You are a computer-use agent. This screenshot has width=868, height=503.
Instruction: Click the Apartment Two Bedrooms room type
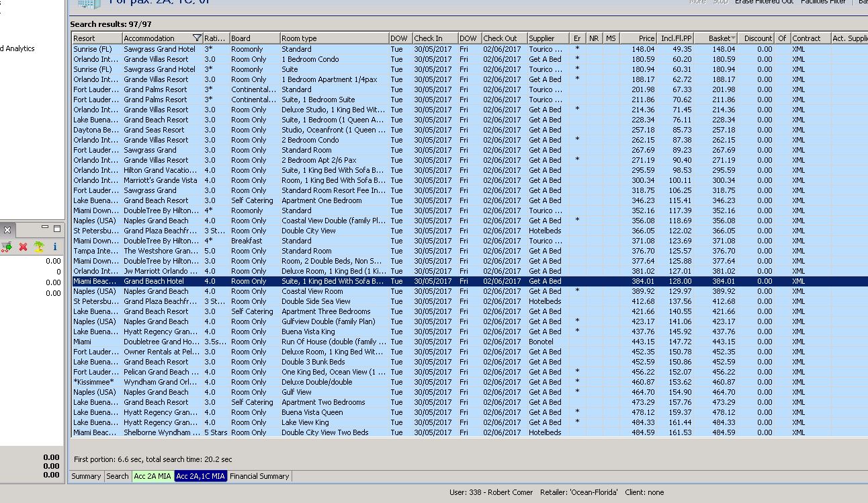click(x=334, y=402)
